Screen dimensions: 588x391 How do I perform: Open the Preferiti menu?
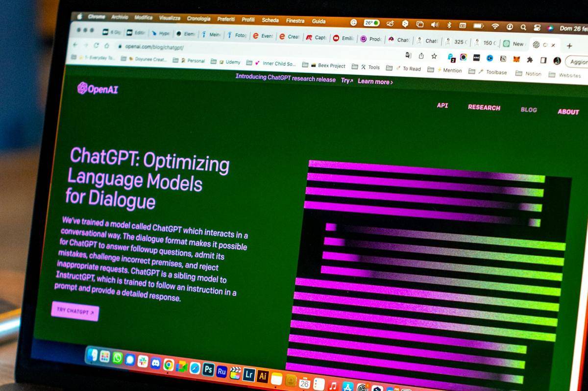point(226,19)
